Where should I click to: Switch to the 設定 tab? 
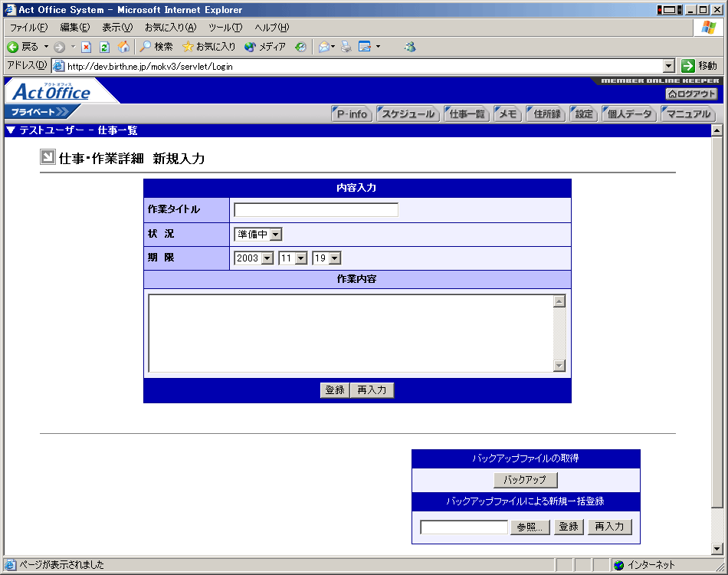pyautogui.click(x=584, y=113)
